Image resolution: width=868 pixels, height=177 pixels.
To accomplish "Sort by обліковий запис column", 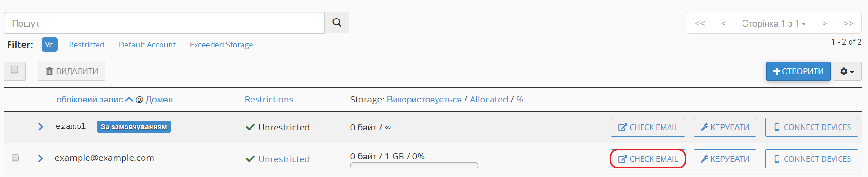I will coord(90,99).
